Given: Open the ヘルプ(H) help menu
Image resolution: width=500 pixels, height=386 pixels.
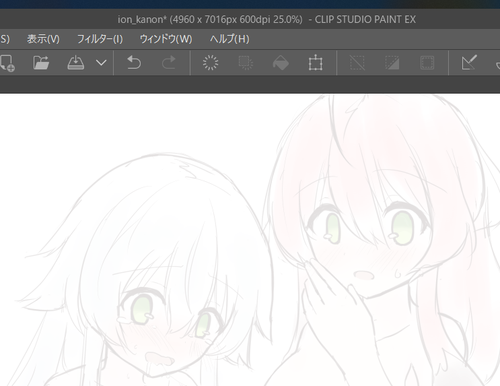Looking at the screenshot, I should click(229, 39).
